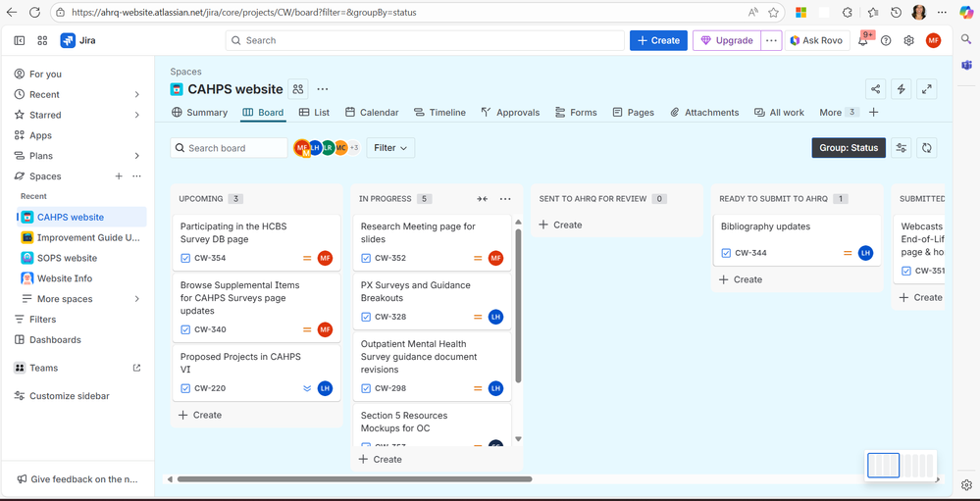The image size is (980, 501).
Task: Expand Recent in sidebar
Action: [x=137, y=94]
